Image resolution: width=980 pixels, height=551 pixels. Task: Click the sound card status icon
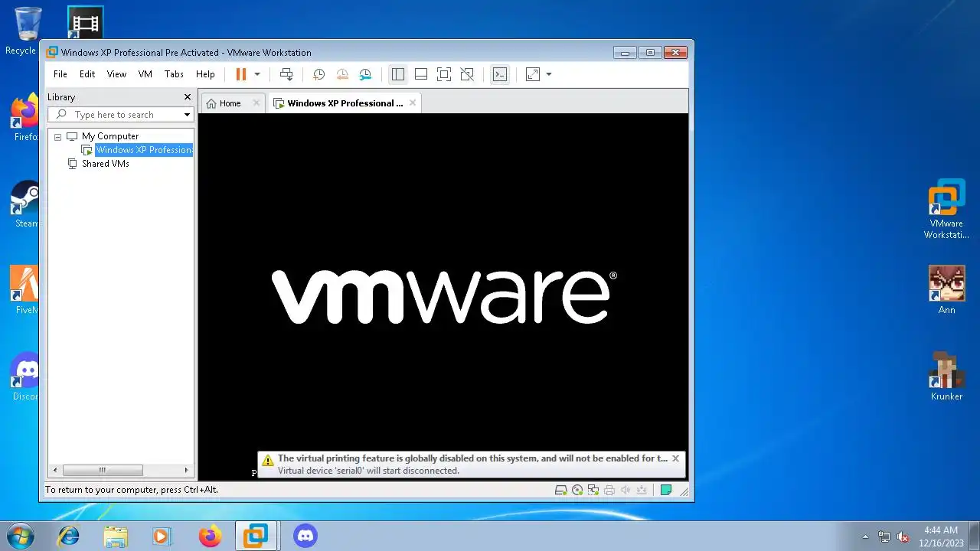click(x=626, y=491)
